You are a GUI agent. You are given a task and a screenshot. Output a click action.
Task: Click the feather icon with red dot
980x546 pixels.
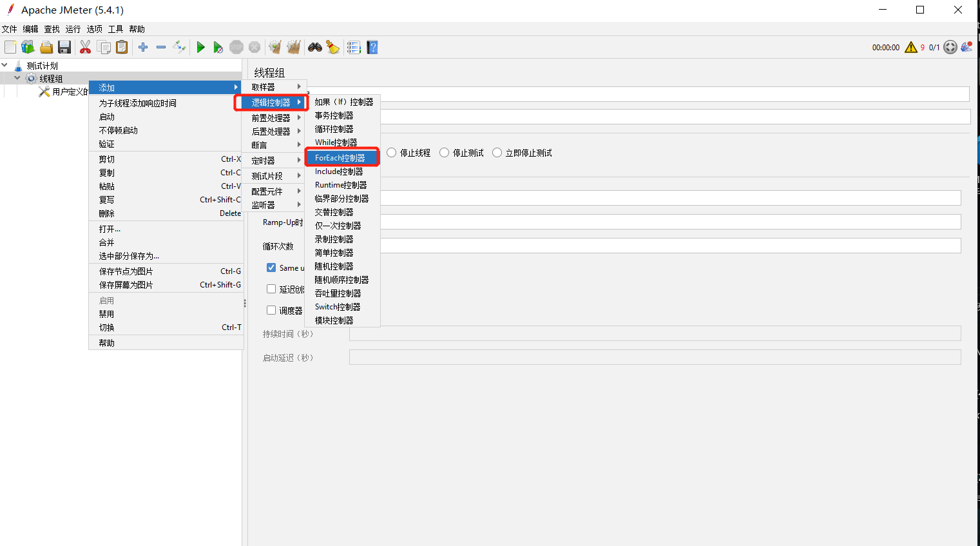[966, 47]
